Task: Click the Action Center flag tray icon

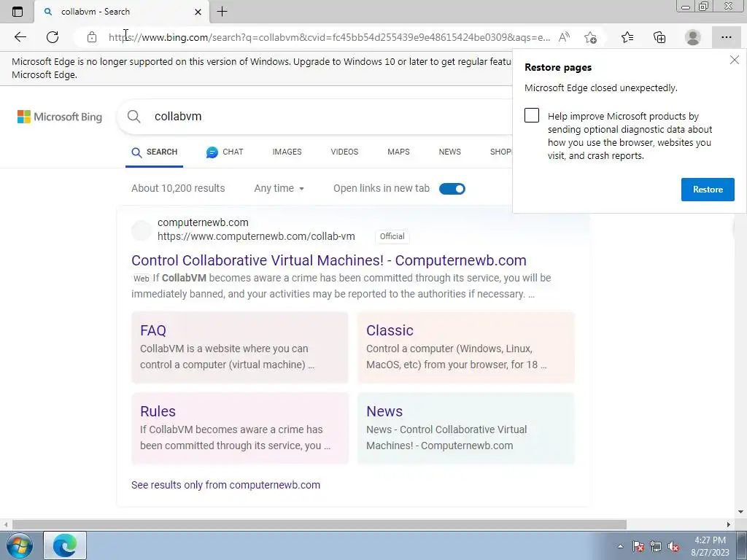Action: (x=638, y=547)
